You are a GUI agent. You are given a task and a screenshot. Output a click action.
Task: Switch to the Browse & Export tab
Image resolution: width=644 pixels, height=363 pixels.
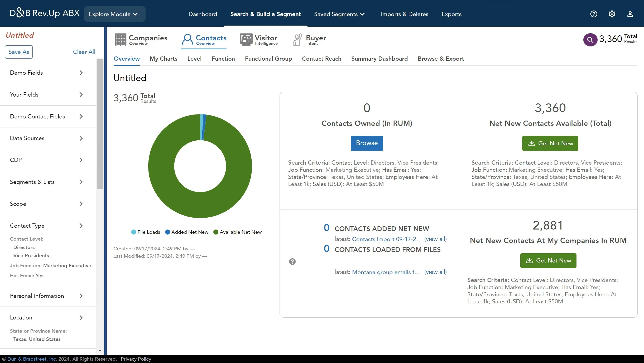(x=441, y=59)
